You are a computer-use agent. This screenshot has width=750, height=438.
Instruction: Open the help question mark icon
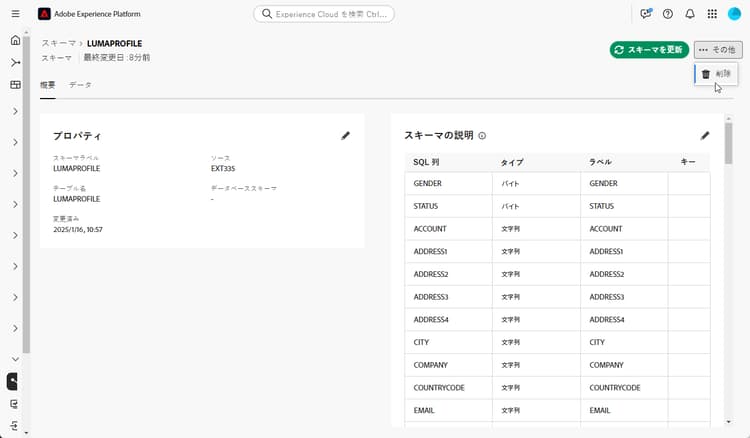click(668, 14)
